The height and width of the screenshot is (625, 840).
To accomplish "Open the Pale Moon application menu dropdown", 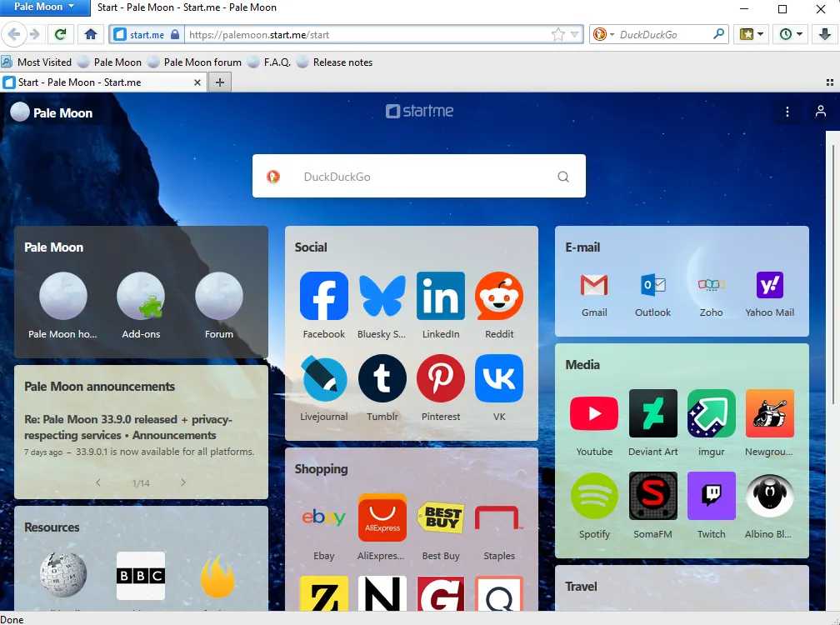I will (x=43, y=7).
